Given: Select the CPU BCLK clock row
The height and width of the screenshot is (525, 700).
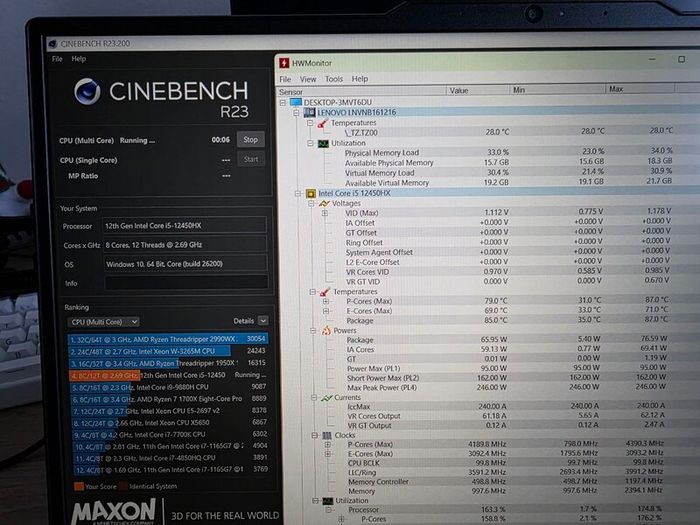Looking at the screenshot, I should click(504, 463).
